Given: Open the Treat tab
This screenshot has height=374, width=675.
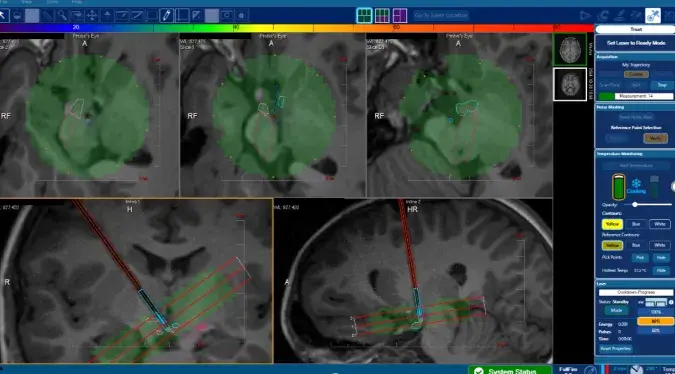Looking at the screenshot, I should [x=636, y=29].
